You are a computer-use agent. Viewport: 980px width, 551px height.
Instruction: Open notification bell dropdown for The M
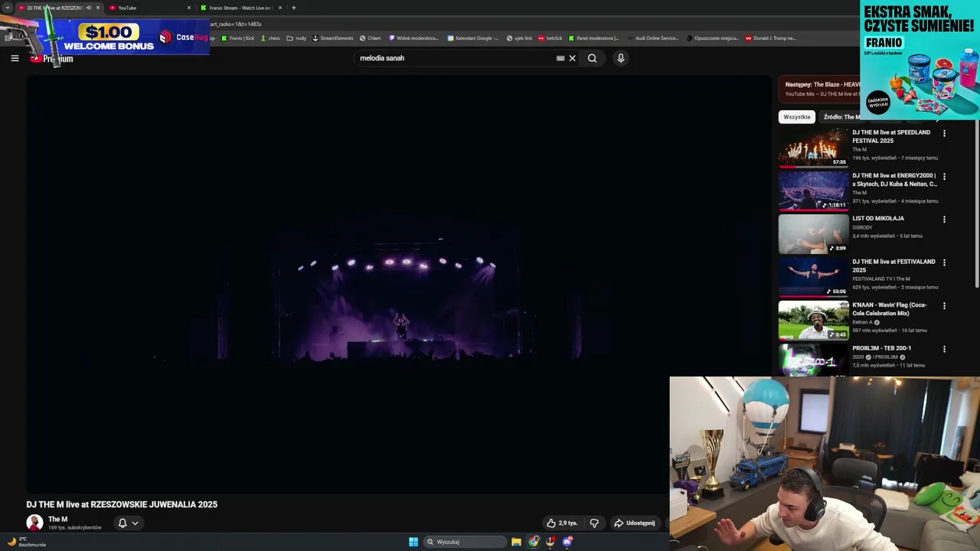[x=128, y=523]
